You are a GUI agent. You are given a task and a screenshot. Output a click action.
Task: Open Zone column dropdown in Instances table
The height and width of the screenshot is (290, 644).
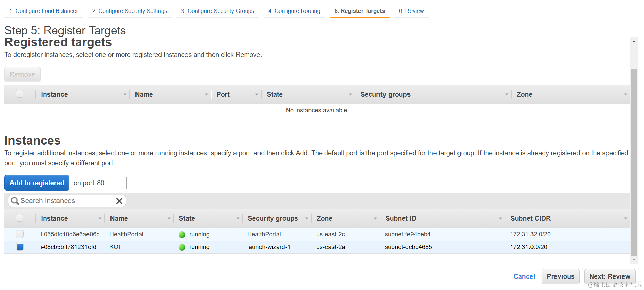[375, 219]
